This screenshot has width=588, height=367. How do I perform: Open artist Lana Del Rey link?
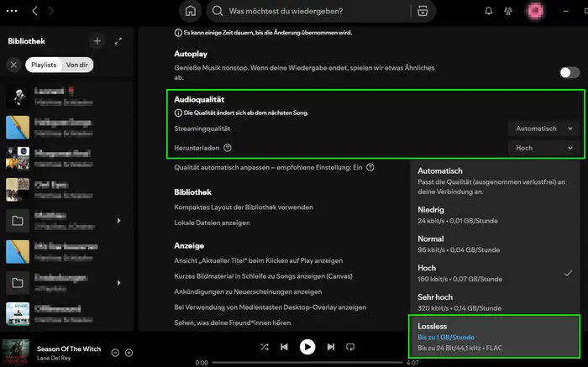click(54, 358)
